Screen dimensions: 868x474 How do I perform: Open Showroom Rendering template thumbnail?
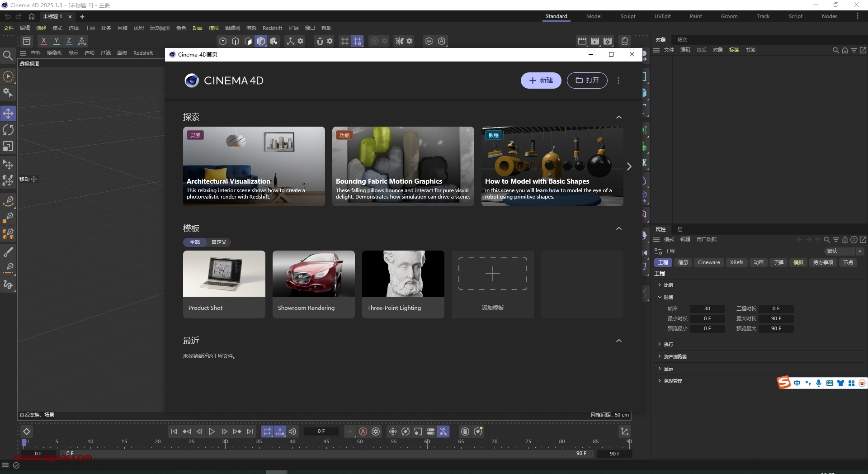tap(313, 274)
